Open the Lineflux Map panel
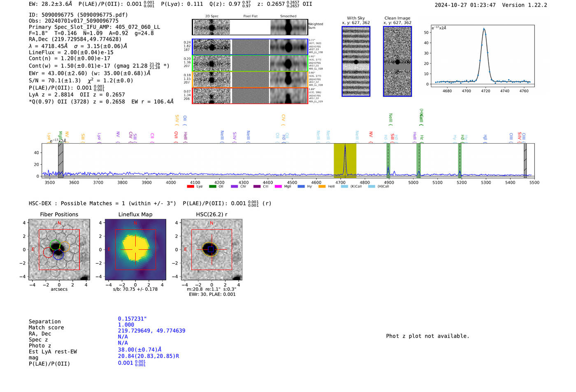 click(135, 250)
